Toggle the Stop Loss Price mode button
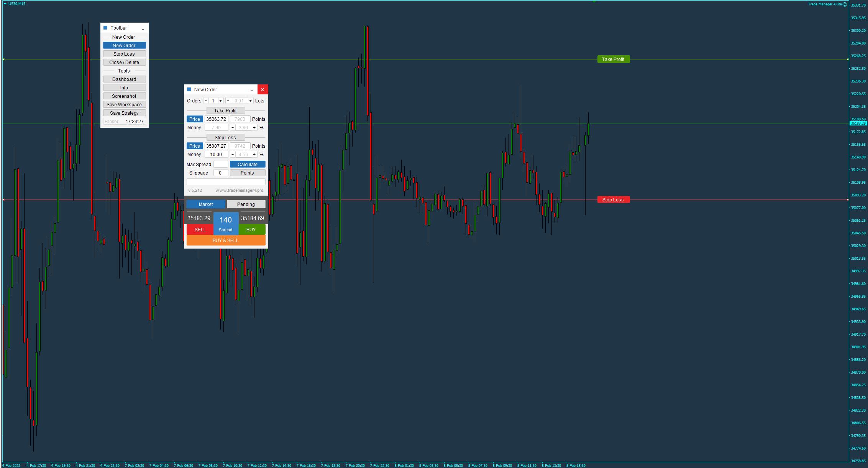The height and width of the screenshot is (468, 868). click(x=195, y=146)
